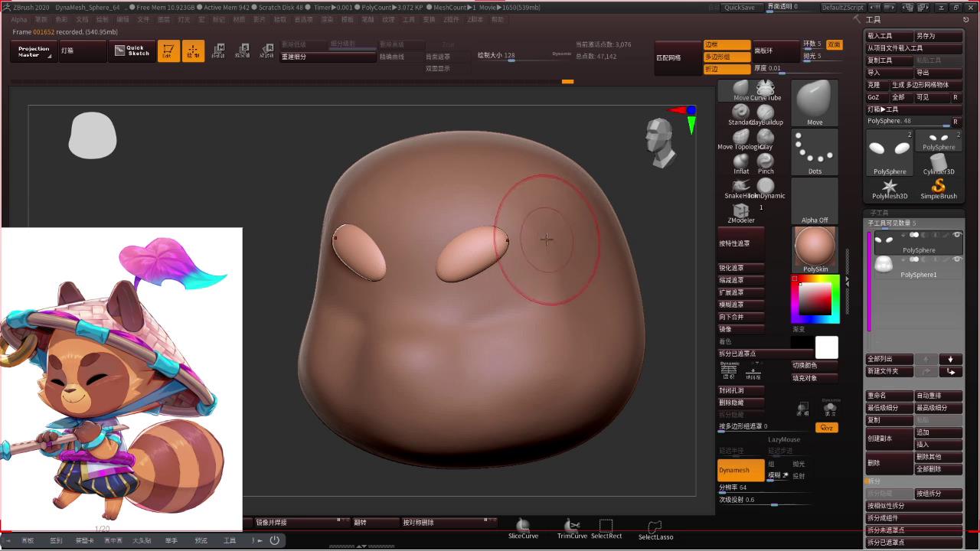Viewport: 980px width, 551px height.
Task: Toggle the Dynamesh button
Action: point(740,470)
